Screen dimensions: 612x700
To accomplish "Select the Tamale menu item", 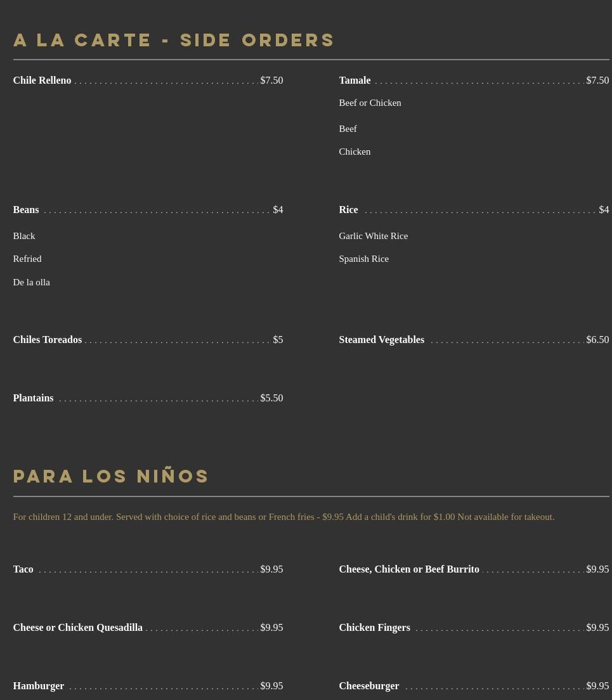I will click(355, 81).
